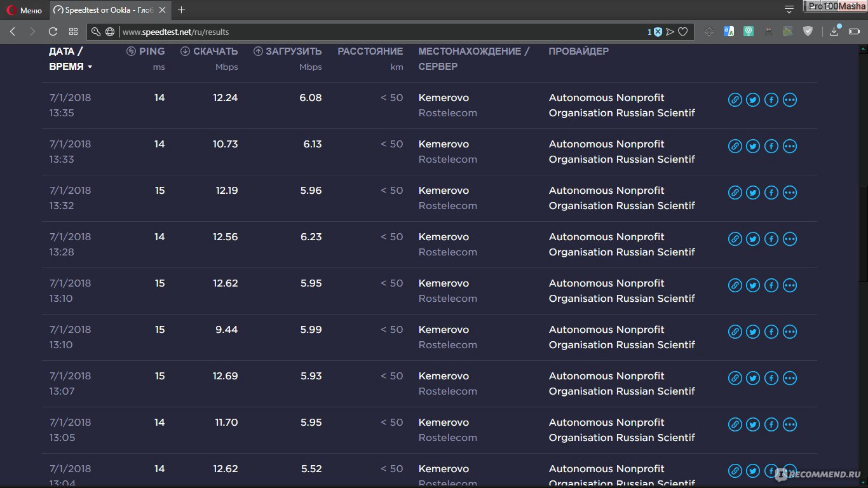Open the downloads panel
The image size is (868, 488).
click(835, 31)
